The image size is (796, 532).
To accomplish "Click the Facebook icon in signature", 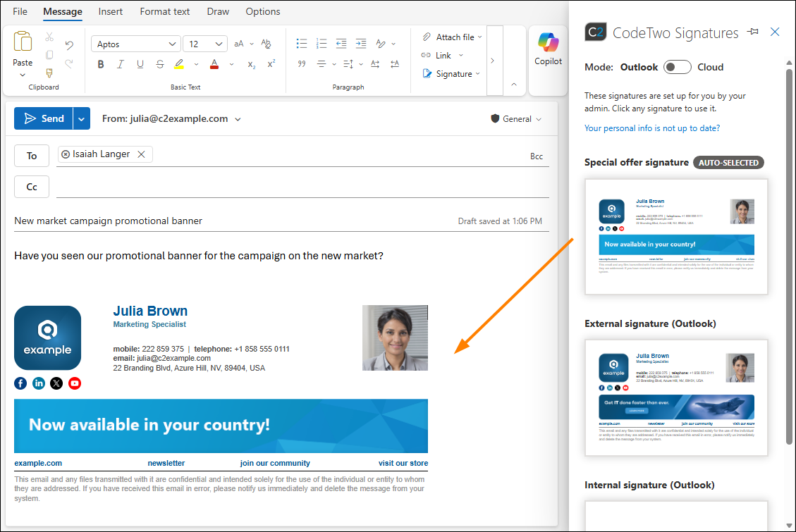I will click(x=20, y=383).
